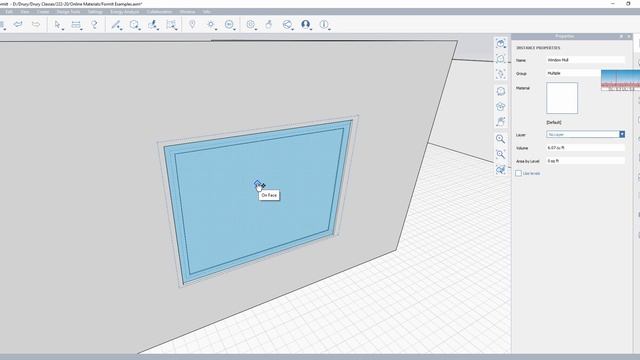The width and height of the screenshot is (640, 360).
Task: Open the Collaboration menu
Action: [x=159, y=12]
